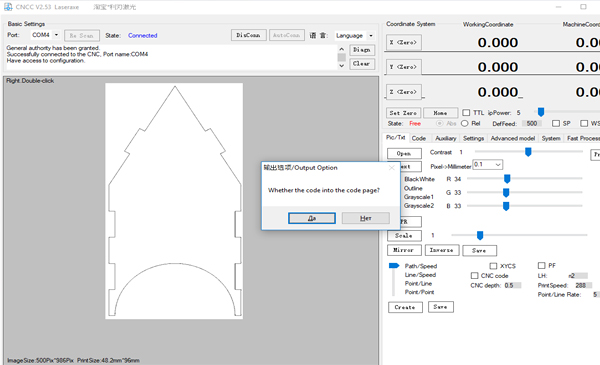The width and height of the screenshot is (600, 365).
Task: Click the AutoConn button
Action: pyautogui.click(x=286, y=35)
